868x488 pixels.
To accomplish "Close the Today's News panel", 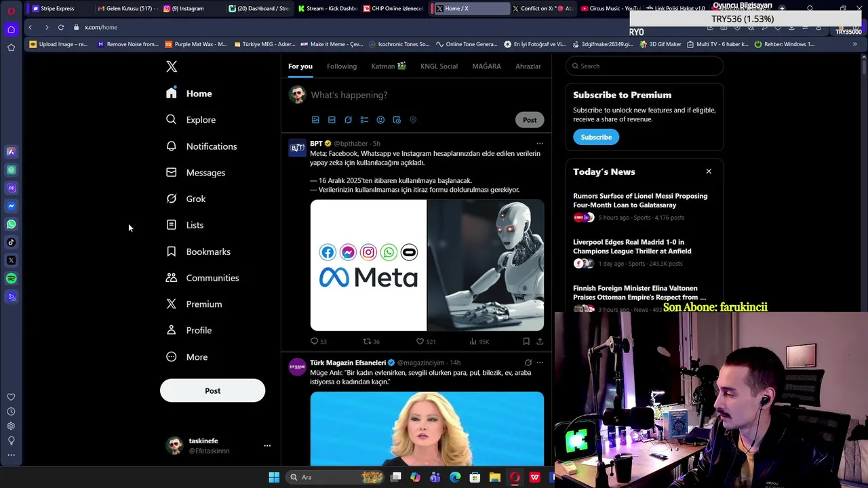I will pyautogui.click(x=709, y=171).
